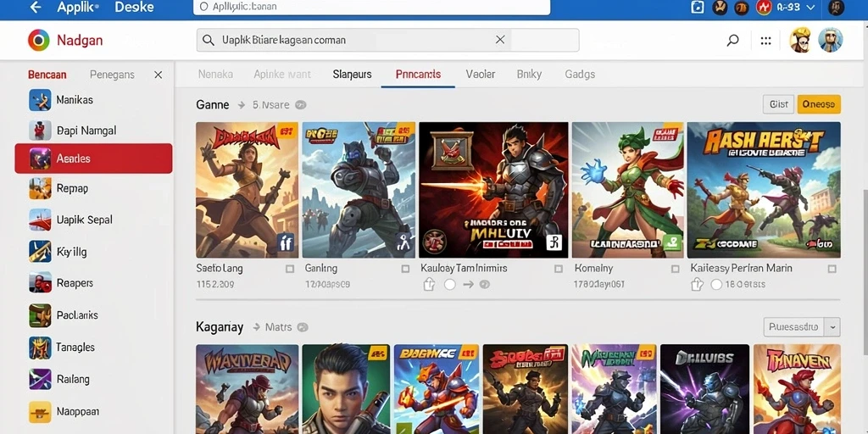
Task: Click the Repnap sidebar icon
Action: pyautogui.click(x=40, y=189)
